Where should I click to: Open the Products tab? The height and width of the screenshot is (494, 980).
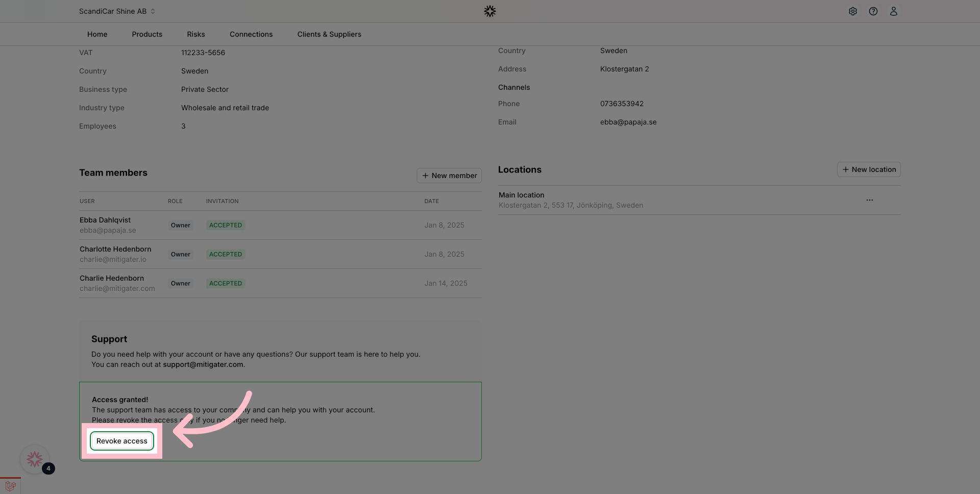pyautogui.click(x=147, y=34)
